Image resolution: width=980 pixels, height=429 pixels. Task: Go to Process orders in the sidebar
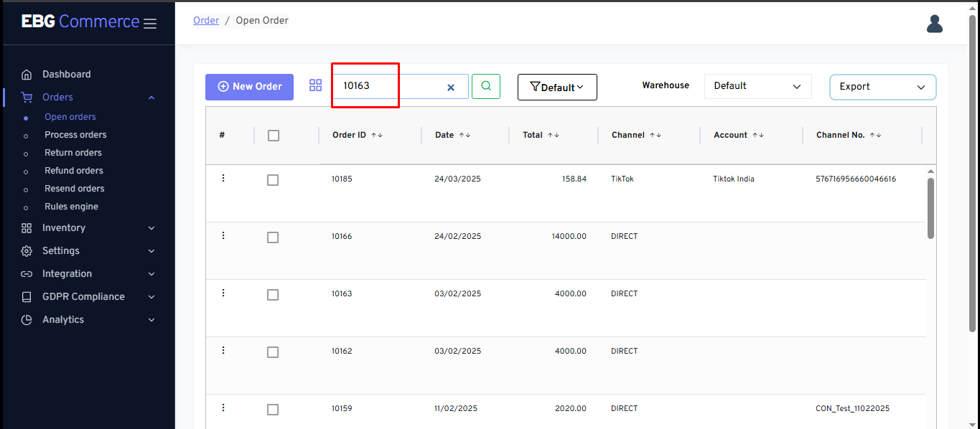[75, 135]
